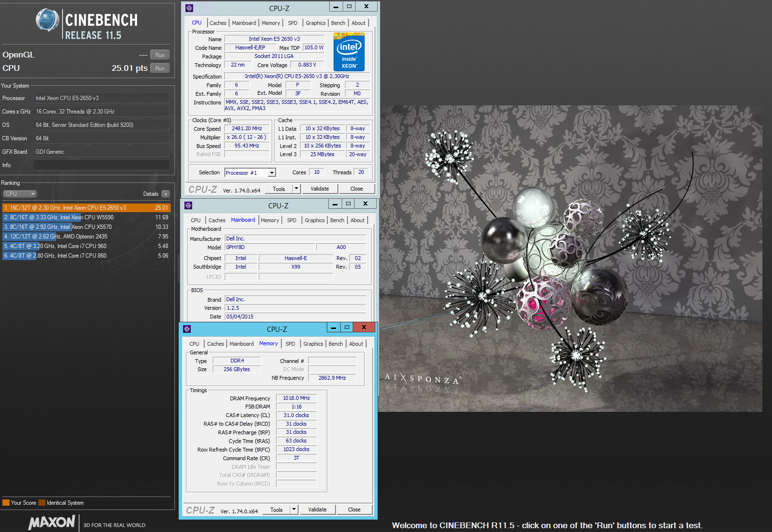Click Validate in top CPU-Z window
772x532 pixels.
(320, 189)
